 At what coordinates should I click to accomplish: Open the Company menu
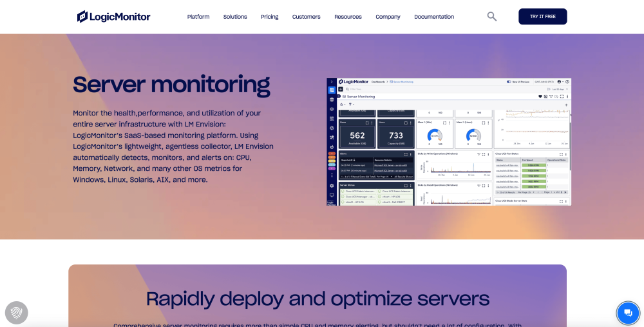click(388, 17)
